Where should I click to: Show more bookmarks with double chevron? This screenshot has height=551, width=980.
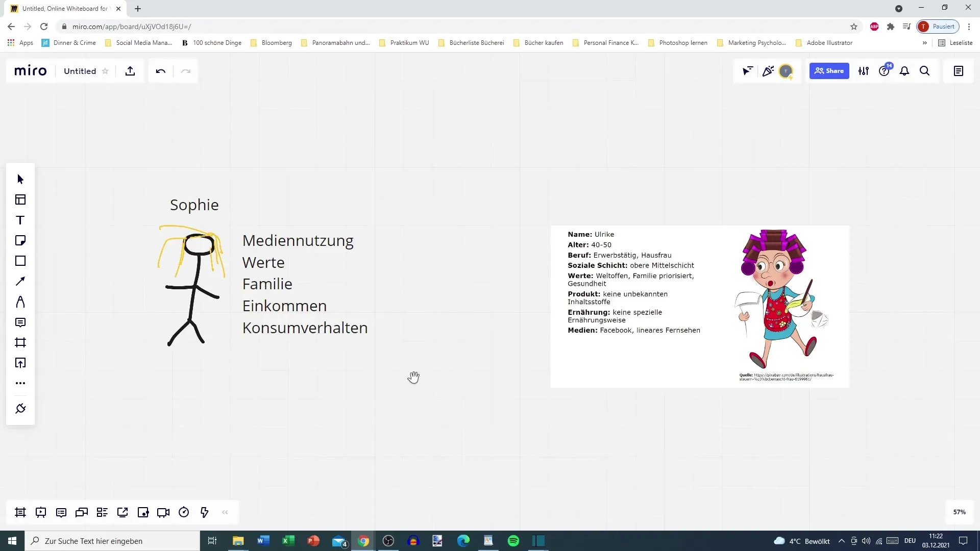[924, 43]
